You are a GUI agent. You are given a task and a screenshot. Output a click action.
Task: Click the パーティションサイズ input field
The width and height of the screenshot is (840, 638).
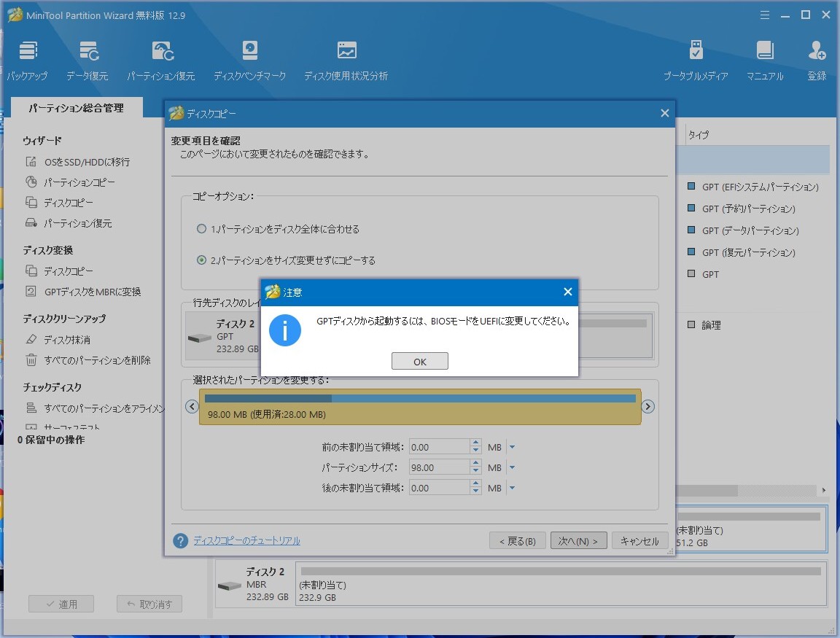click(x=439, y=467)
